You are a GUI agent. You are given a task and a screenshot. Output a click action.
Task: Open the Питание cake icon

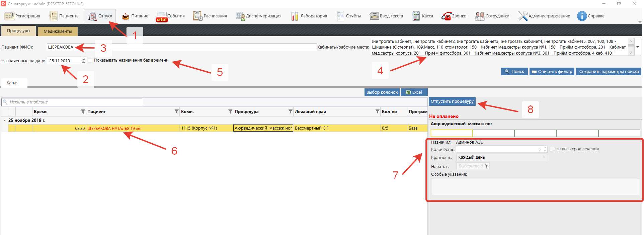click(126, 16)
